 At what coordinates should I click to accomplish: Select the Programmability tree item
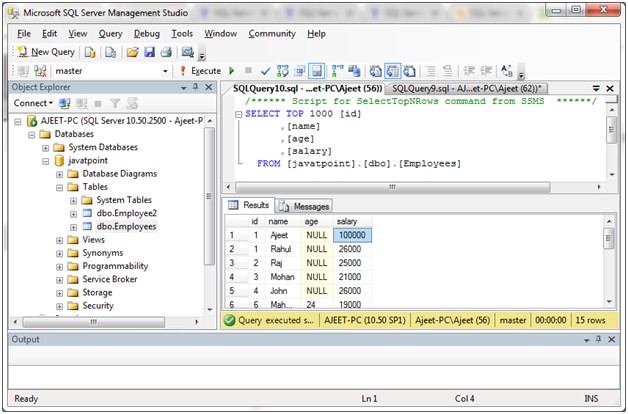click(115, 266)
